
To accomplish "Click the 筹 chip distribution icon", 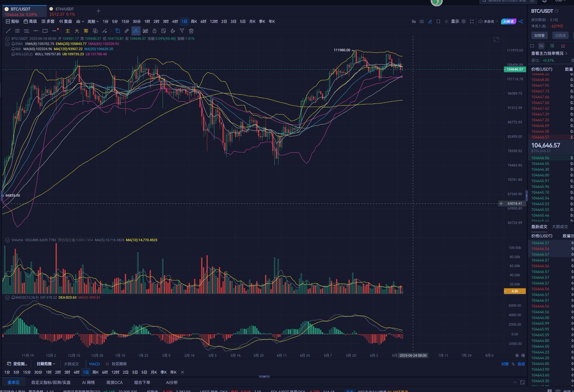I will point(86,31).
